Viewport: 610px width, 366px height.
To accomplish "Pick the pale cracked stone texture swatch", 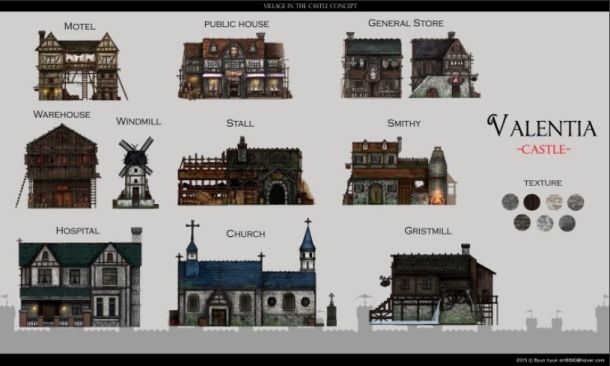I will click(x=554, y=202).
